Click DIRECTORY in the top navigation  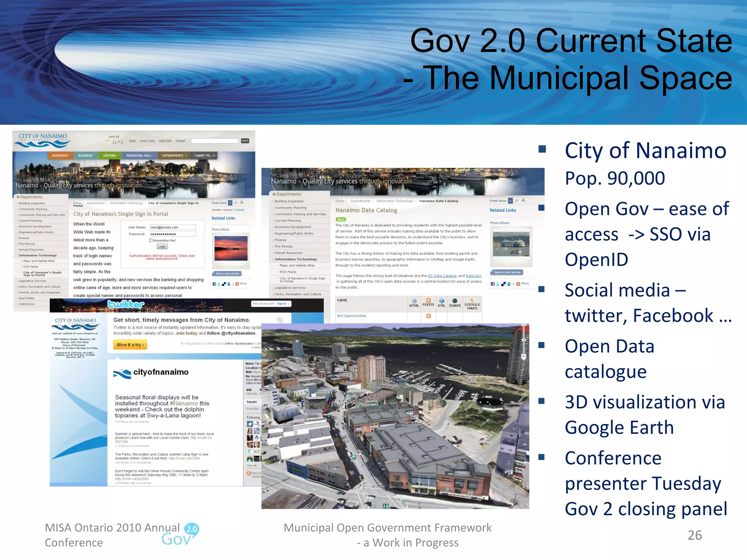165,141
